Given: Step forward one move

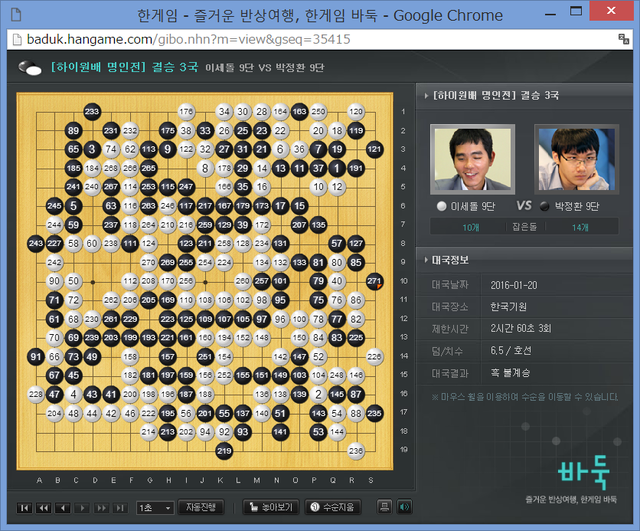Looking at the screenshot, I should [82, 508].
